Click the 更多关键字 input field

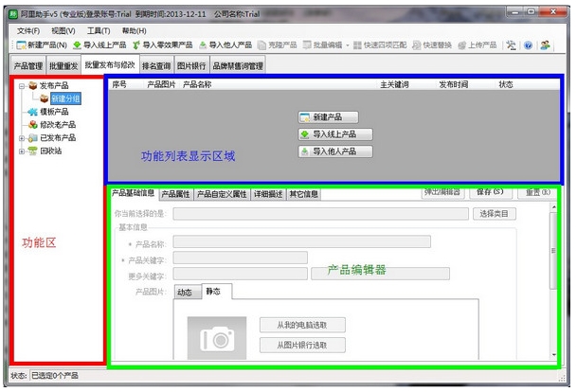[241, 274]
